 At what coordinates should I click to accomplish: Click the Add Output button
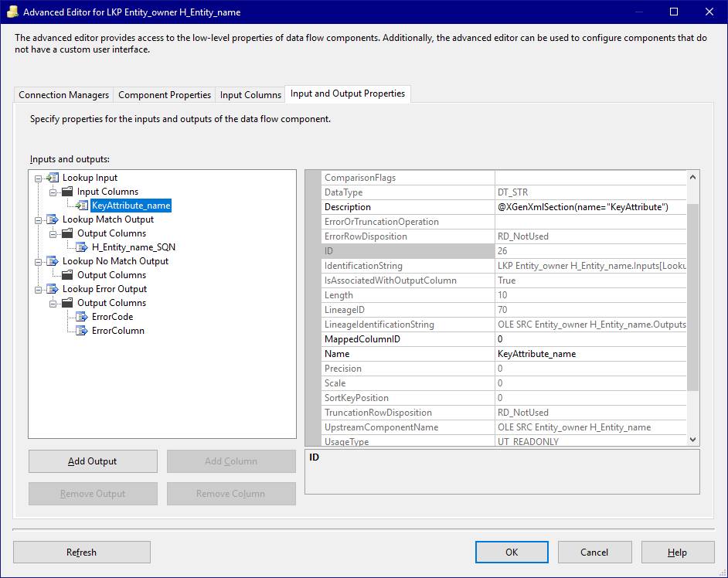(93, 461)
